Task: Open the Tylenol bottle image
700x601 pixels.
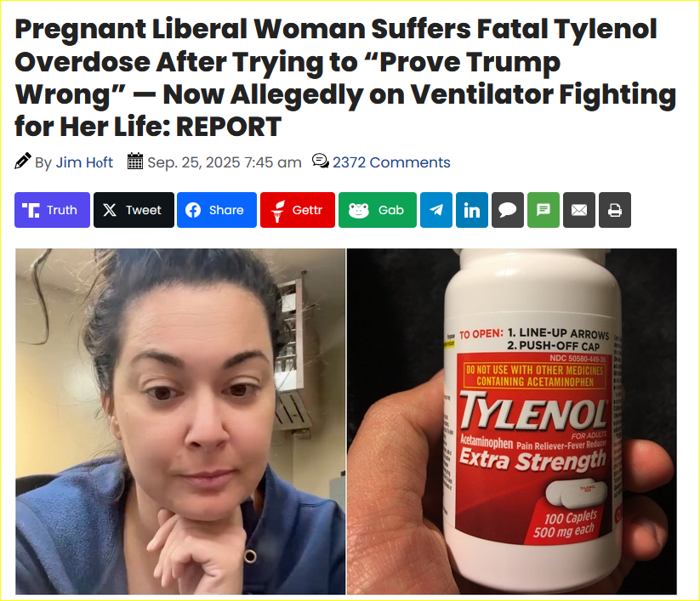Action: 512,421
